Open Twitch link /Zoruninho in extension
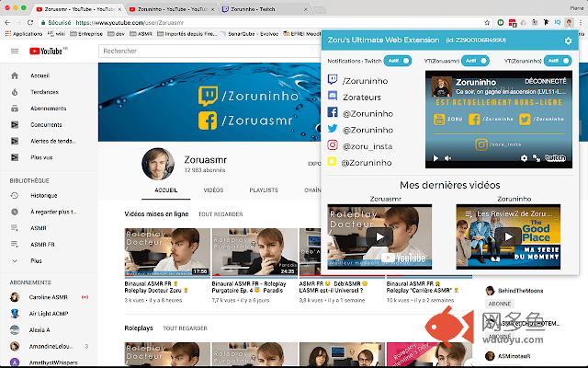This screenshot has width=588, height=368. [x=365, y=81]
